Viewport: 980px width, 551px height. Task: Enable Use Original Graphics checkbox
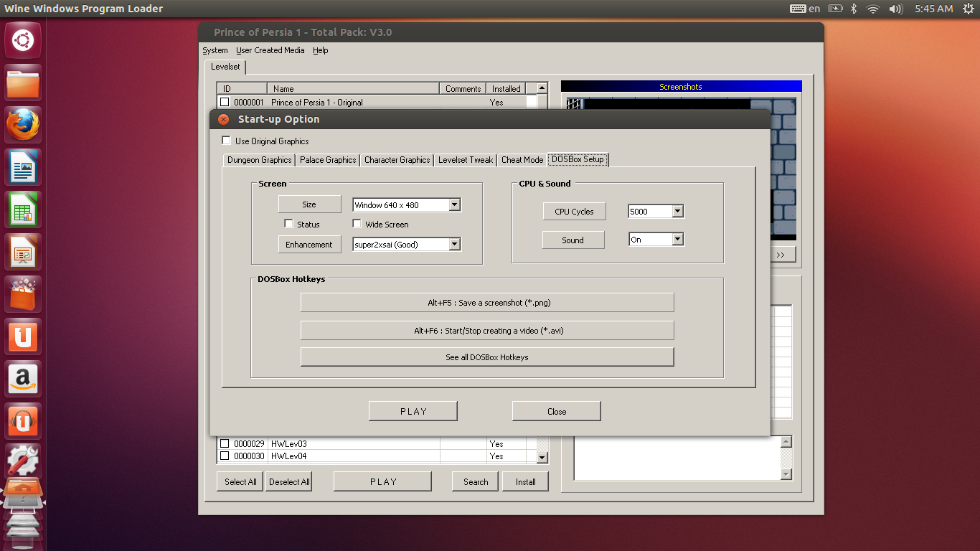[227, 141]
